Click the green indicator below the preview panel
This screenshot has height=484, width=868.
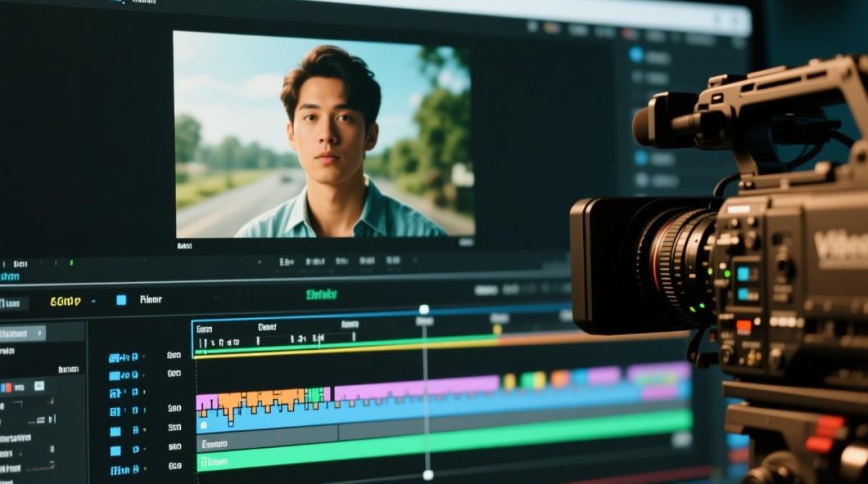tap(71, 263)
